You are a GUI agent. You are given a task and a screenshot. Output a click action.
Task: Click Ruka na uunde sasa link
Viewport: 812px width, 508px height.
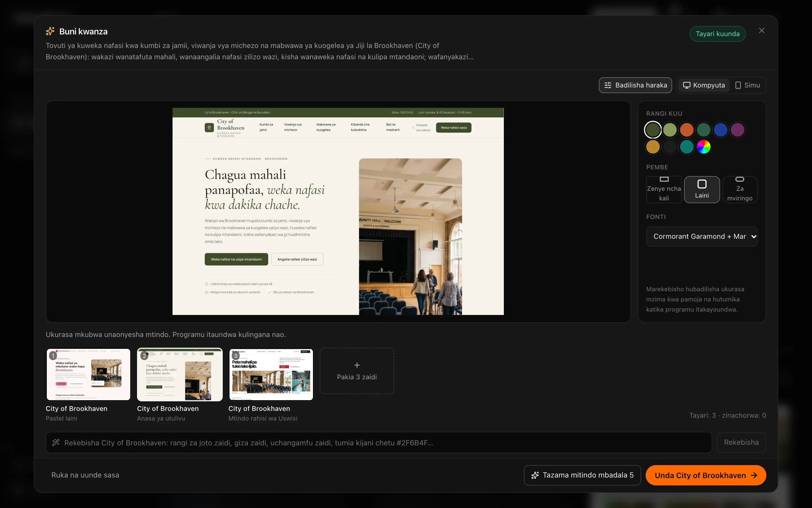85,475
